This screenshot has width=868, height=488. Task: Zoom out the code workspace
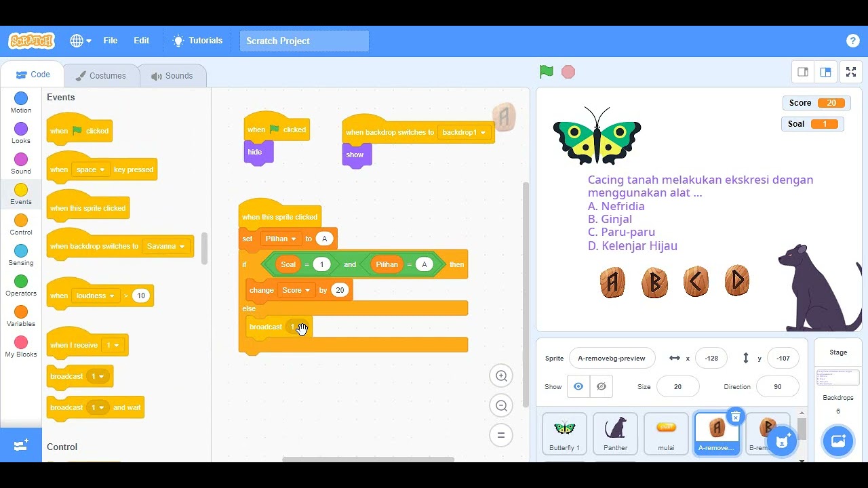501,405
